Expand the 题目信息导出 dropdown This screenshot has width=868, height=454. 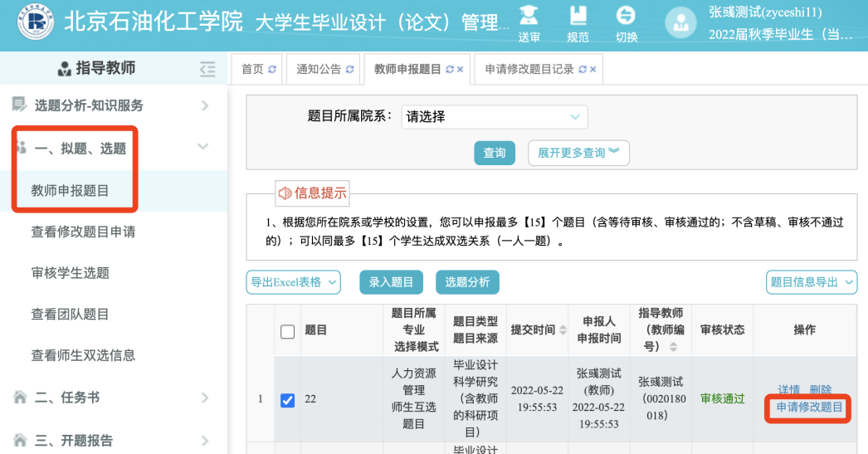(811, 282)
